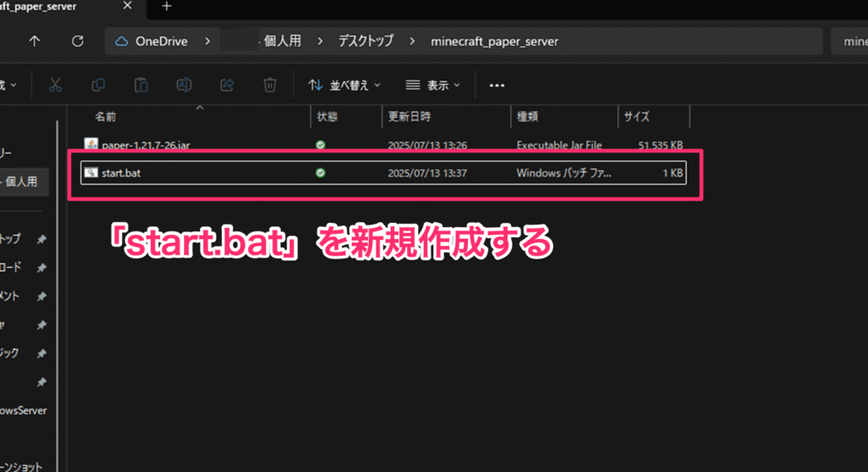Share the selected file
868x472 pixels.
(x=227, y=86)
